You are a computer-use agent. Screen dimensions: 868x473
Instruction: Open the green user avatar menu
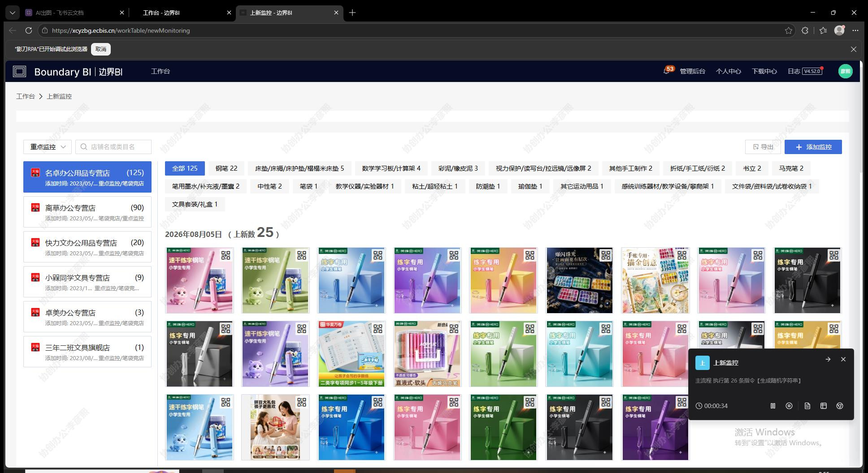(x=845, y=71)
